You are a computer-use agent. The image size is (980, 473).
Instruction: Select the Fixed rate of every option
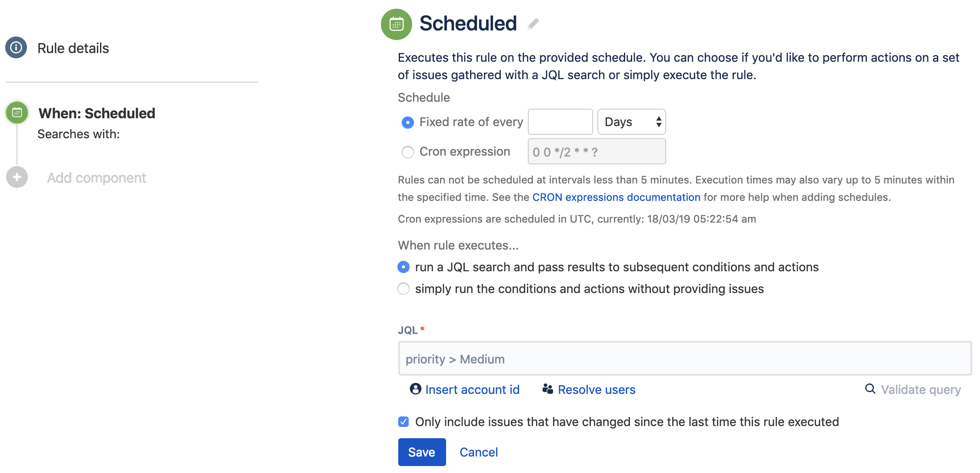407,123
